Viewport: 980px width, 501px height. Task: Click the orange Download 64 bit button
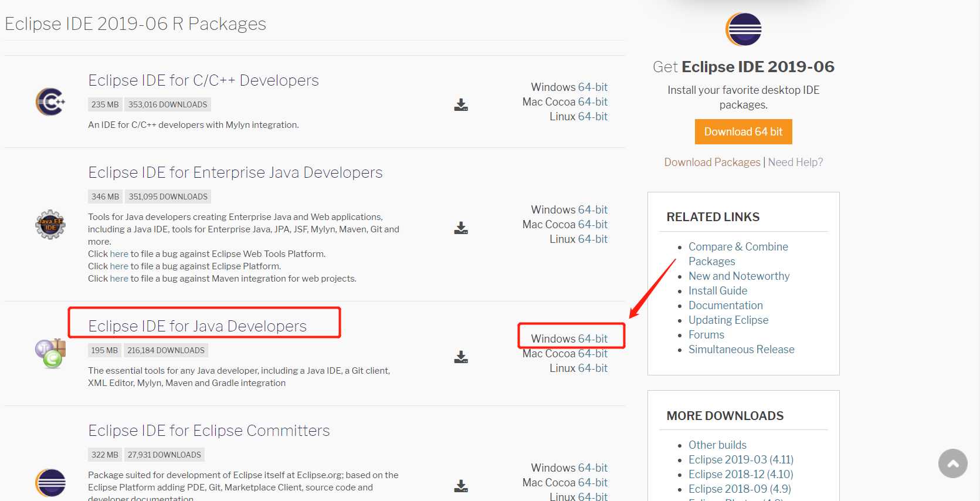(x=743, y=132)
